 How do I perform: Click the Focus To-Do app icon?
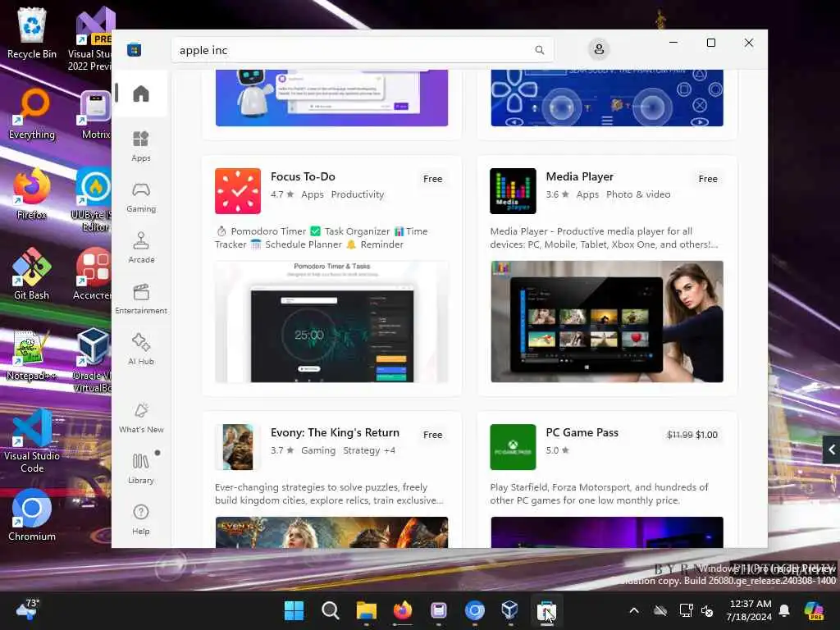click(238, 191)
